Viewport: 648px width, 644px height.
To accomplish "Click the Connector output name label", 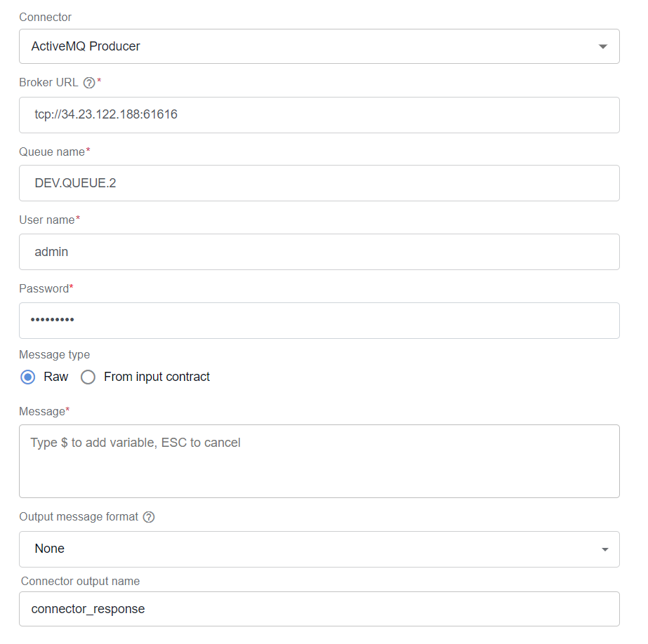I will coord(80,582).
